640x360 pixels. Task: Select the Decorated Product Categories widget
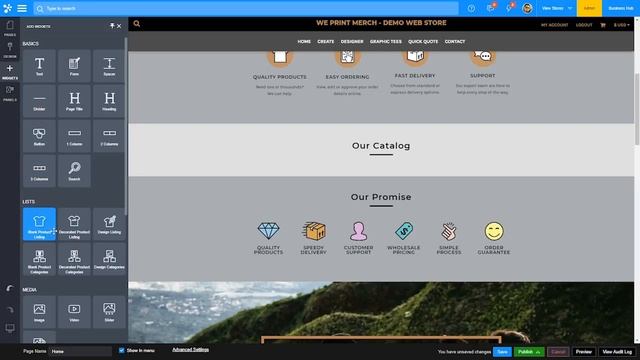(74, 259)
